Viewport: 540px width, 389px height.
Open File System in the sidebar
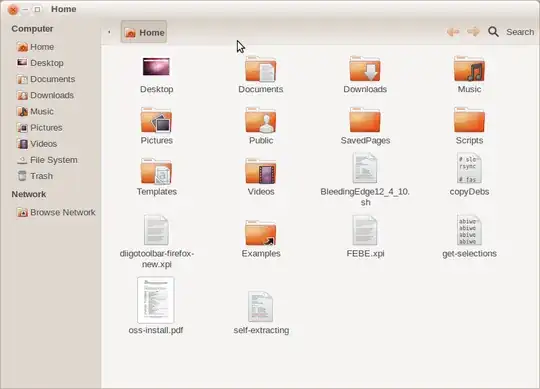tap(47, 160)
